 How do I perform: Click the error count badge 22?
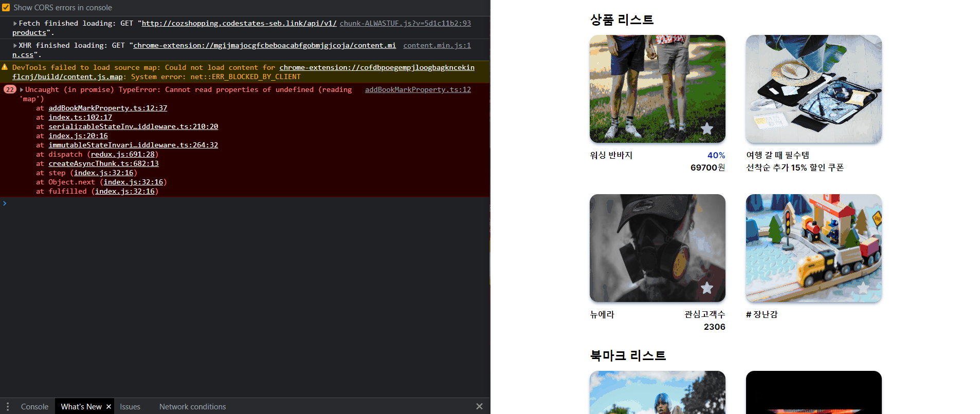[10, 90]
